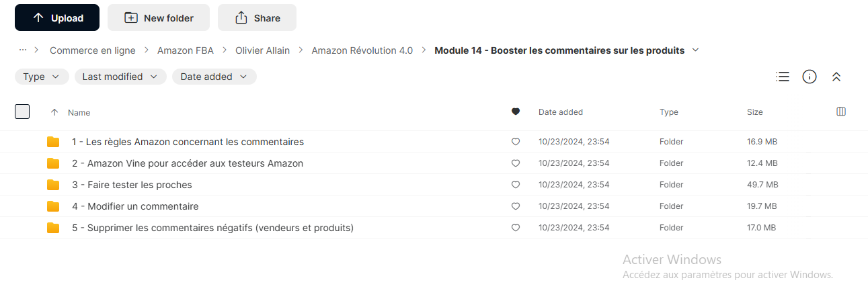Favorite the Amazon Vine folder heart

click(x=516, y=163)
